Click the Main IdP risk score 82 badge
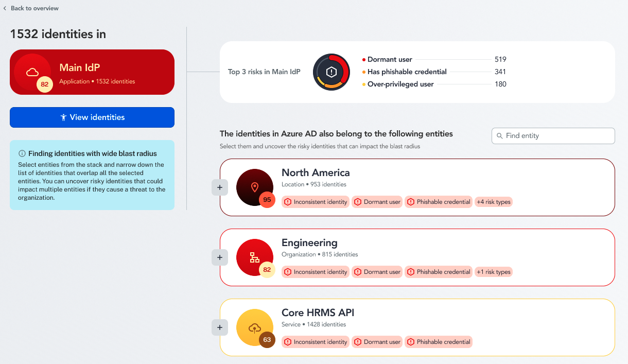628x364 pixels. click(x=45, y=84)
